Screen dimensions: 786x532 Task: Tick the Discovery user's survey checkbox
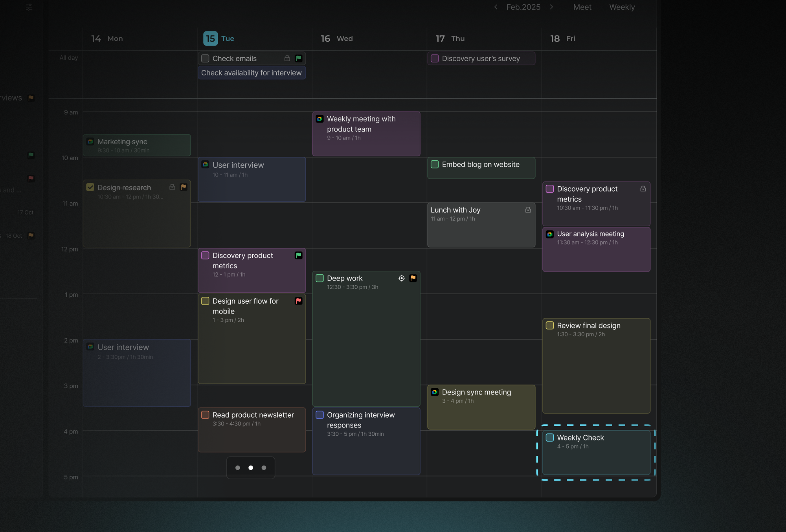(435, 59)
